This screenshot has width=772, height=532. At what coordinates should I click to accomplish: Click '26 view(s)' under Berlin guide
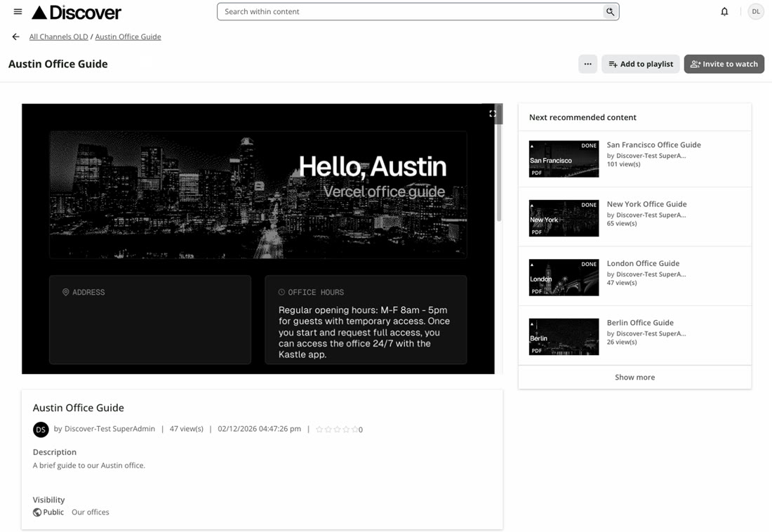(x=622, y=342)
